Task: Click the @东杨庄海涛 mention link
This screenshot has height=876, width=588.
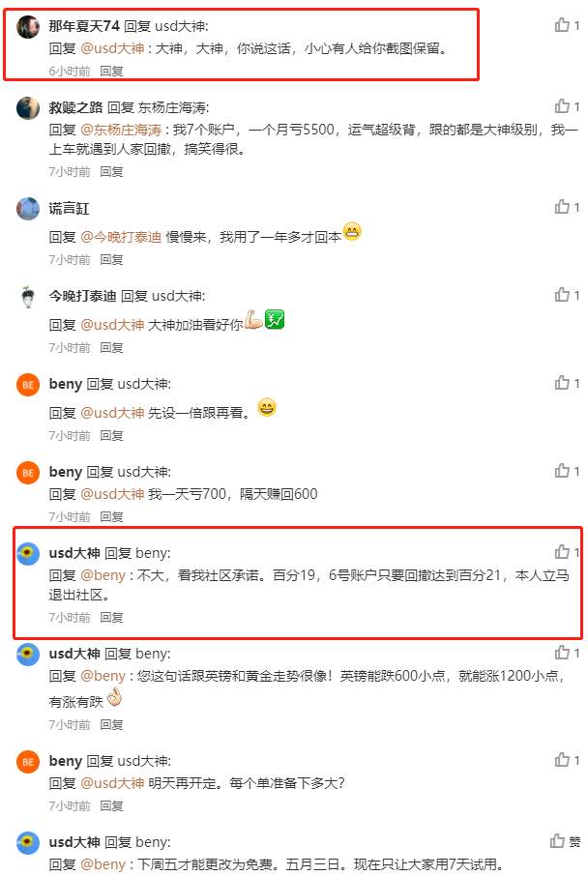Action: tap(121, 130)
